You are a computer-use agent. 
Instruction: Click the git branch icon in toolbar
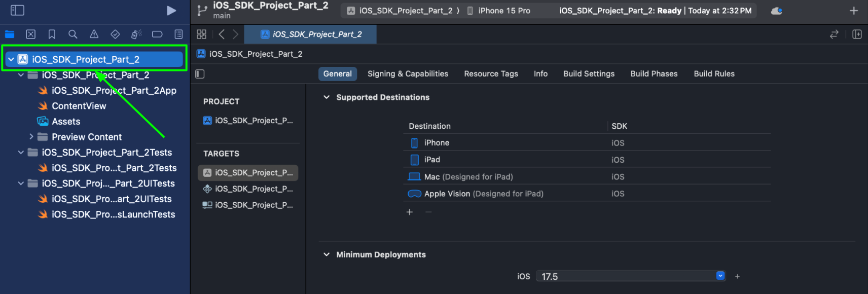point(202,11)
